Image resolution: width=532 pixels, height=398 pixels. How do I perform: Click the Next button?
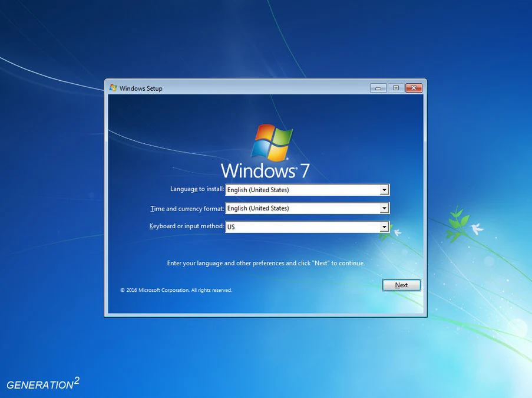point(401,285)
